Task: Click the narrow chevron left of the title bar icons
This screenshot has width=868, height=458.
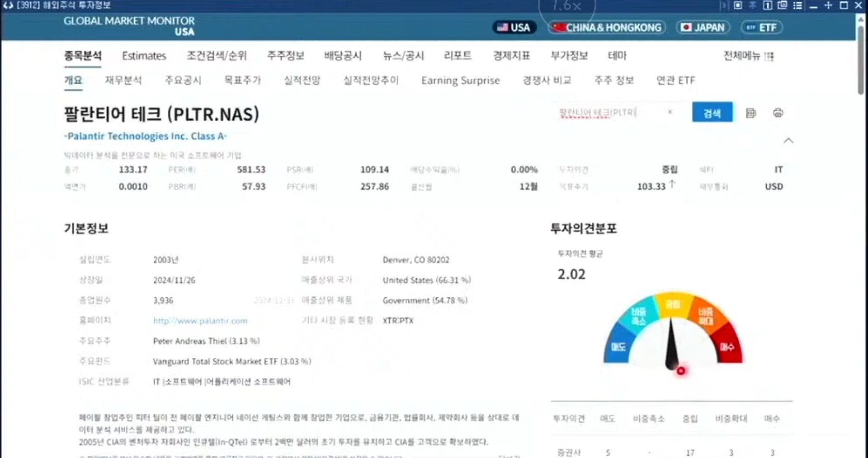Action: coord(723,5)
